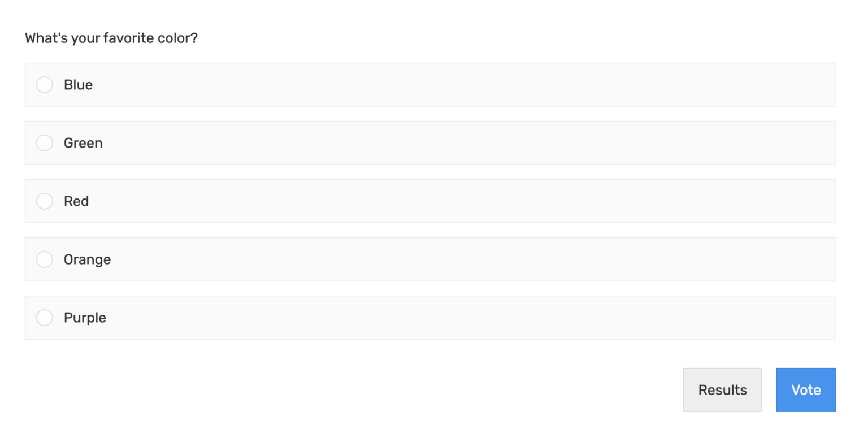868x442 pixels.
Task: Select the Green radio button
Action: pos(45,143)
